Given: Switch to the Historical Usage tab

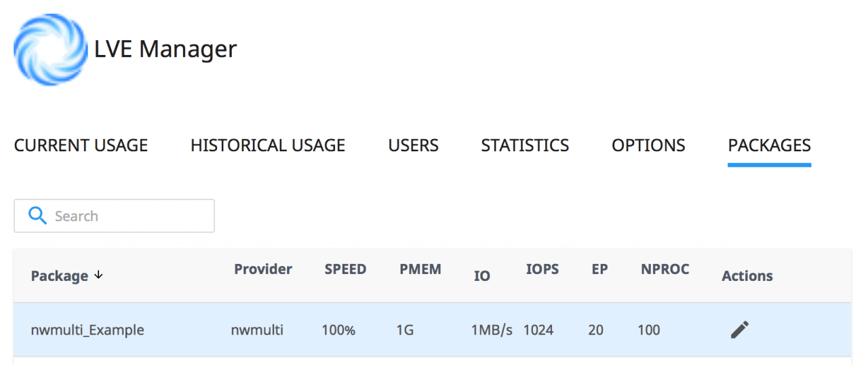Looking at the screenshot, I should pyautogui.click(x=268, y=145).
